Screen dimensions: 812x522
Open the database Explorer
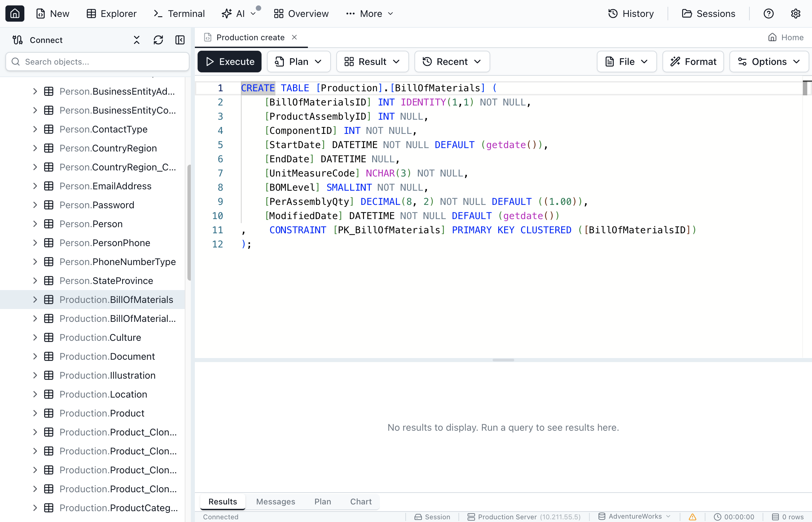[111, 14]
